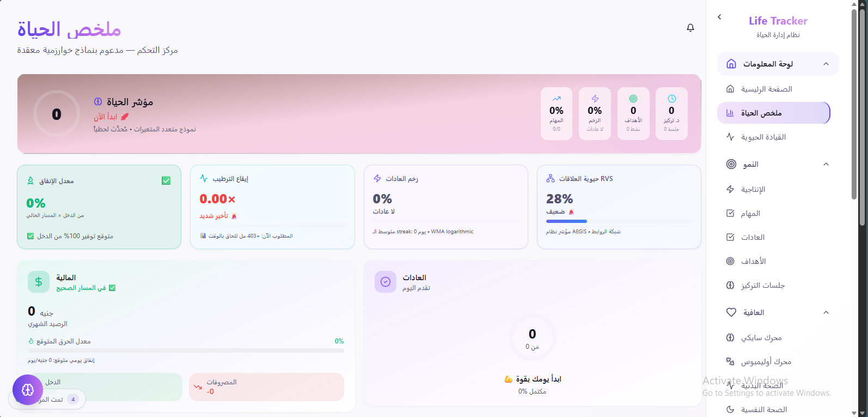
Task: Click the المصروفات expenses box
Action: click(266, 387)
